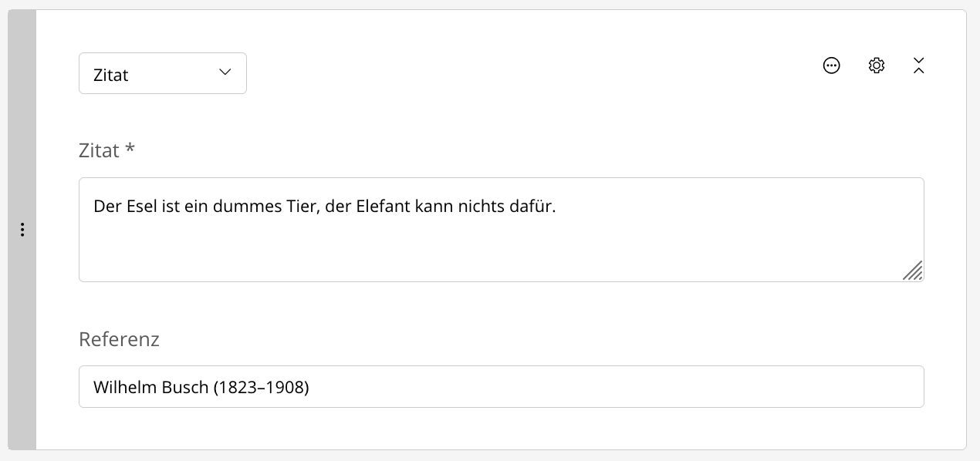Click the arrow of the Zitat selector
Screen dimensions: 980x461
(225, 72)
